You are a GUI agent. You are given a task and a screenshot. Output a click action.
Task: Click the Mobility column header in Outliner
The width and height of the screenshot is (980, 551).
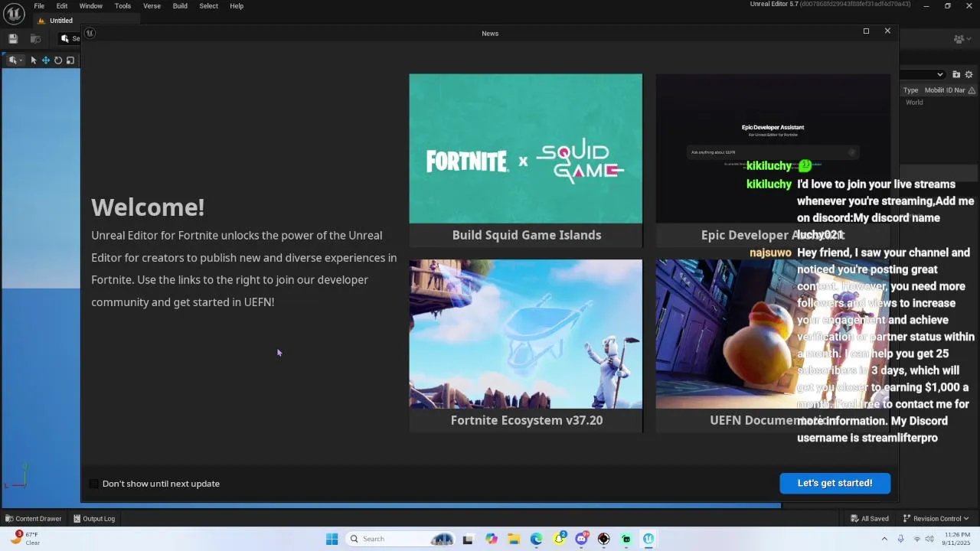click(934, 90)
